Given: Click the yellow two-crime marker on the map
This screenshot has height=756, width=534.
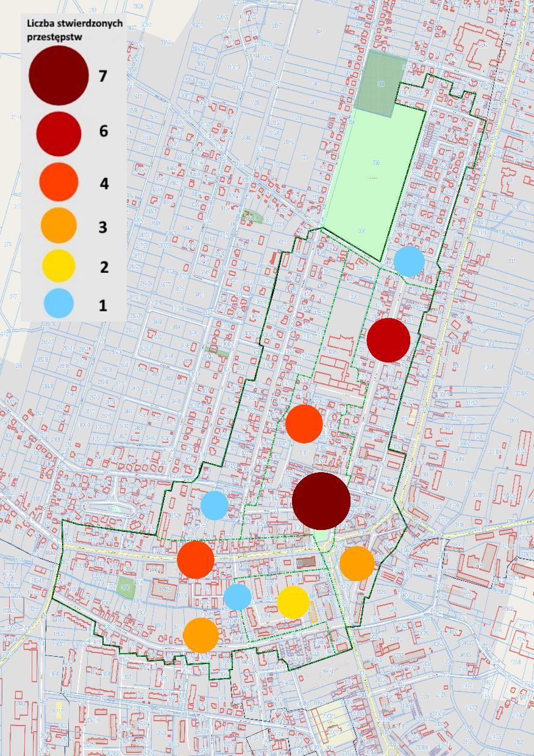Looking at the screenshot, I should click(x=293, y=602).
